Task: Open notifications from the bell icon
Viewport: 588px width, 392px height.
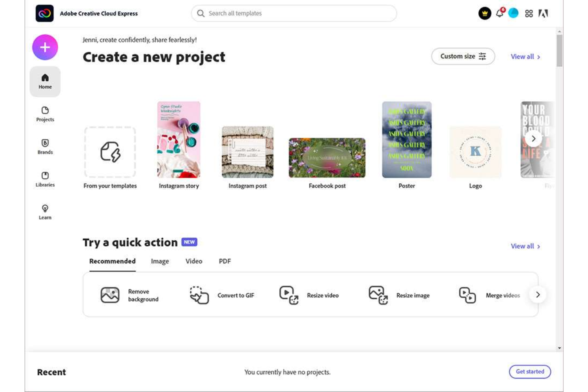Action: pos(500,13)
